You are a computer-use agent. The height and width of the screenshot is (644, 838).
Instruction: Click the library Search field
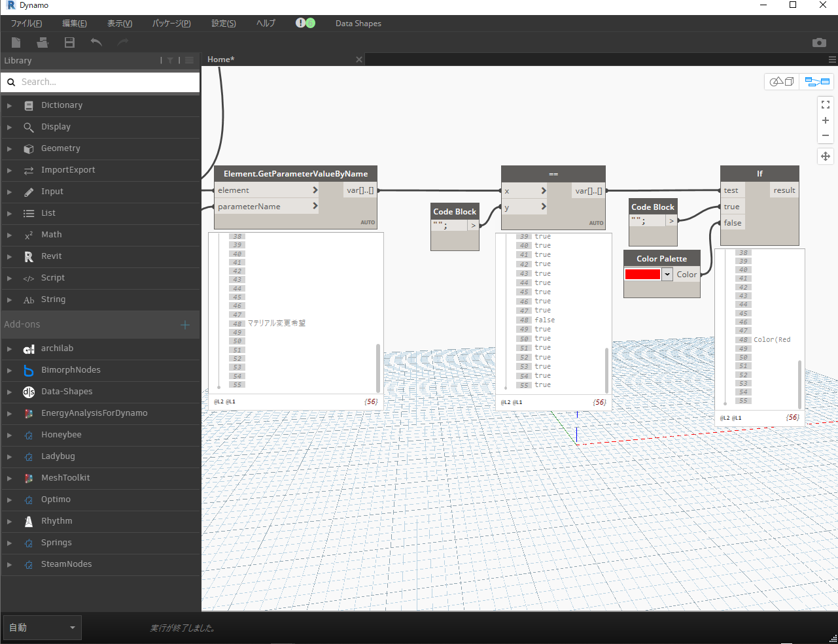coord(100,82)
